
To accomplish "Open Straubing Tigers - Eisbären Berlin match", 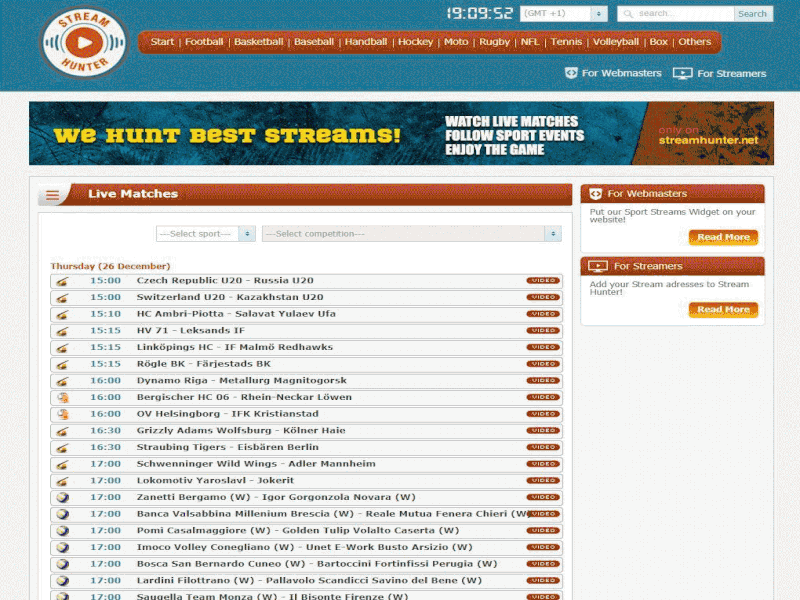I will click(228, 447).
